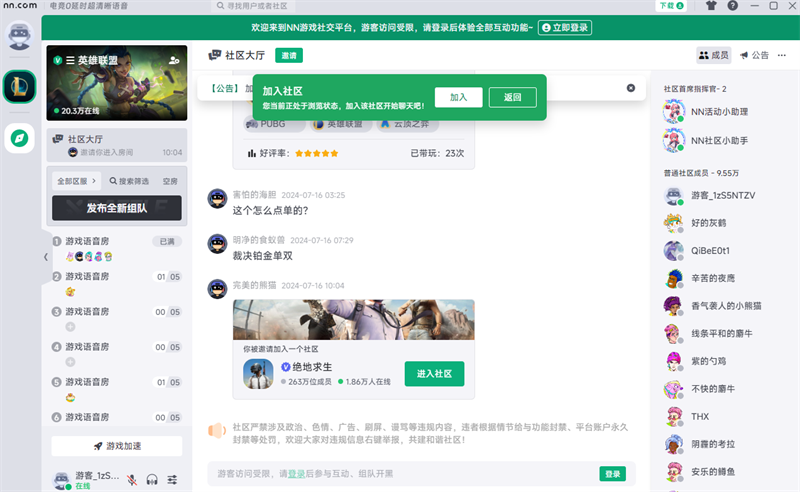The image size is (800, 492).
Task: Expand the 全部区服 server dropdown
Action: pos(77,181)
